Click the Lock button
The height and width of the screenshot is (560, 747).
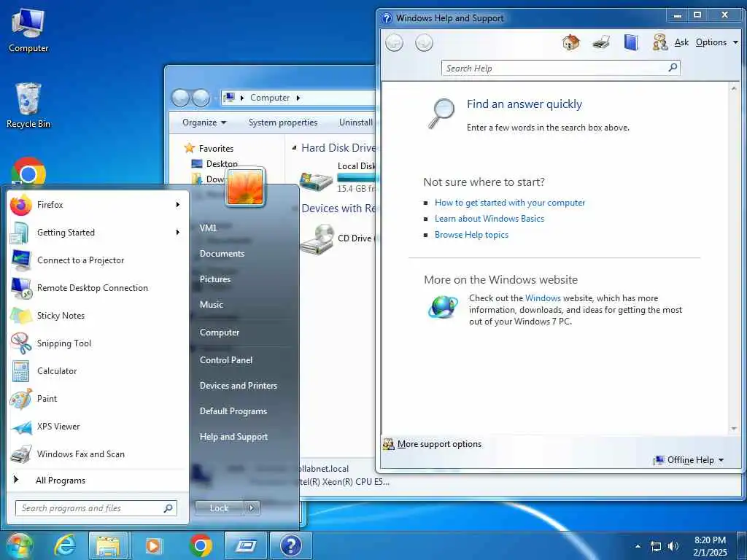click(x=219, y=508)
